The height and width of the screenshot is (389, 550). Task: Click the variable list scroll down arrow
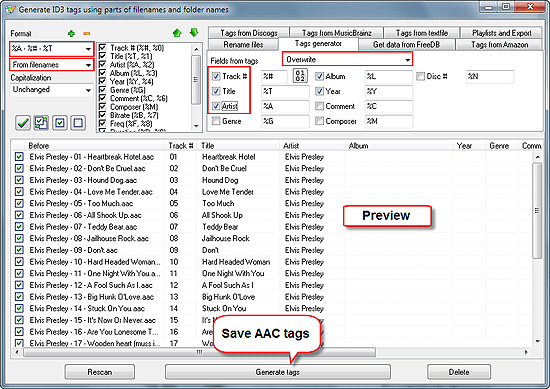196,126
